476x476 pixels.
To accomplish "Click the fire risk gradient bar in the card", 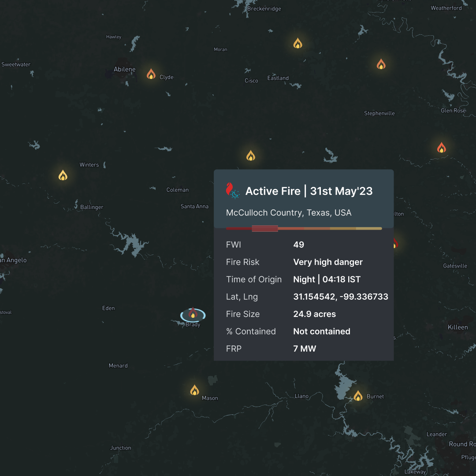I will (x=304, y=228).
